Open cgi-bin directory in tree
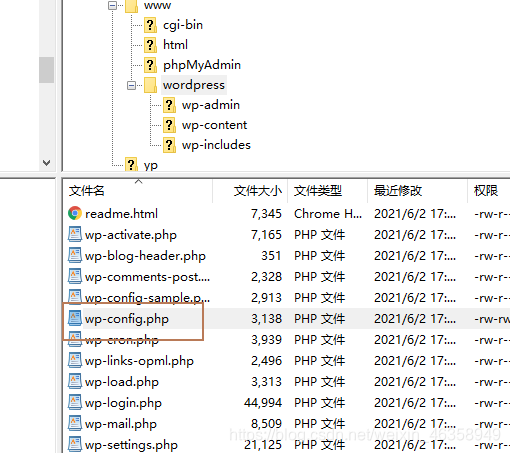This screenshot has height=453, width=510. [x=183, y=25]
